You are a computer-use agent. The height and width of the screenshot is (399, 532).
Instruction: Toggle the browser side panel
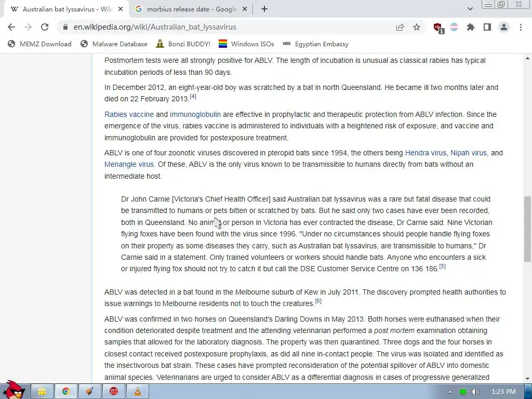[x=487, y=27]
